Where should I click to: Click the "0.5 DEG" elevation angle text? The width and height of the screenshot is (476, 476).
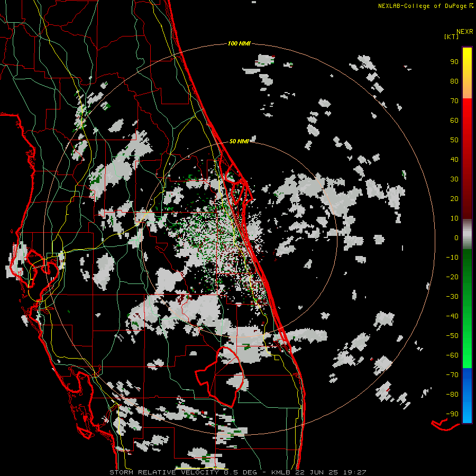(x=241, y=472)
